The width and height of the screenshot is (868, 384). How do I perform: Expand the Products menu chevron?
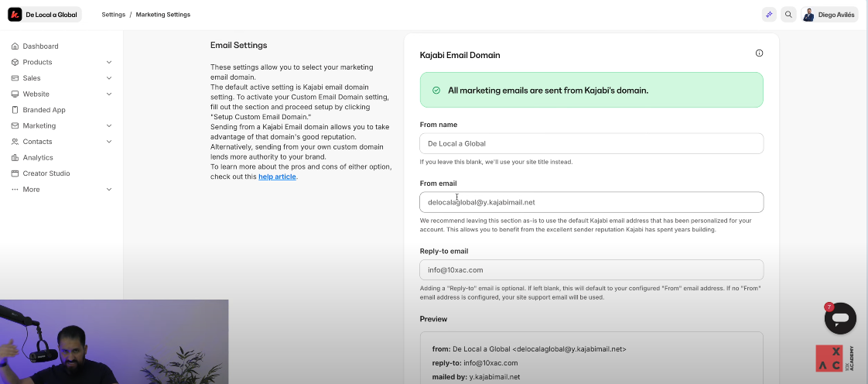click(x=109, y=62)
